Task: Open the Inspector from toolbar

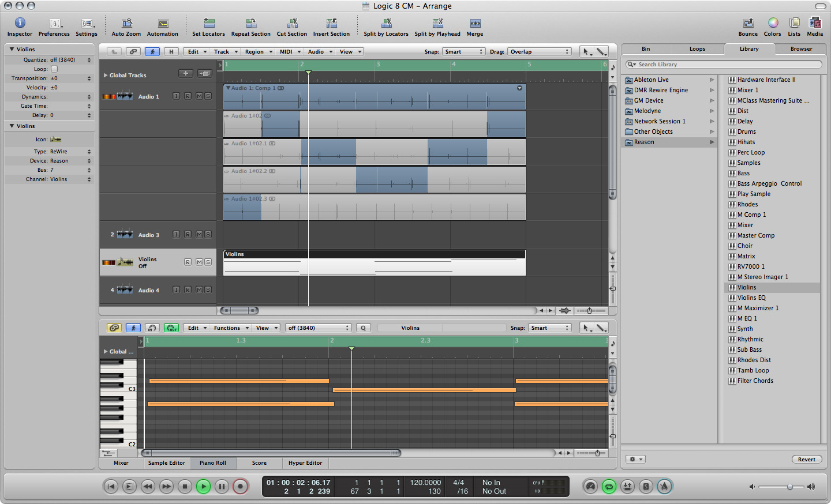Action: tap(20, 23)
